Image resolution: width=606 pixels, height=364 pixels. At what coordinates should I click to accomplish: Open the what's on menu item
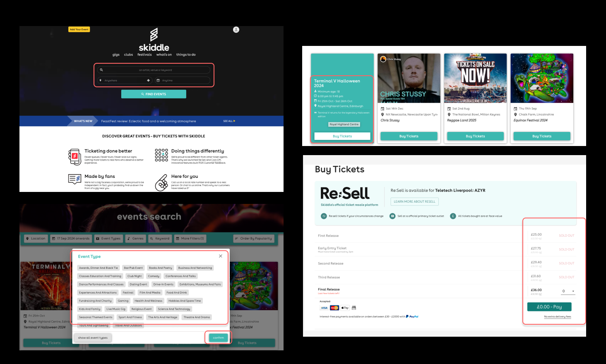coord(164,55)
